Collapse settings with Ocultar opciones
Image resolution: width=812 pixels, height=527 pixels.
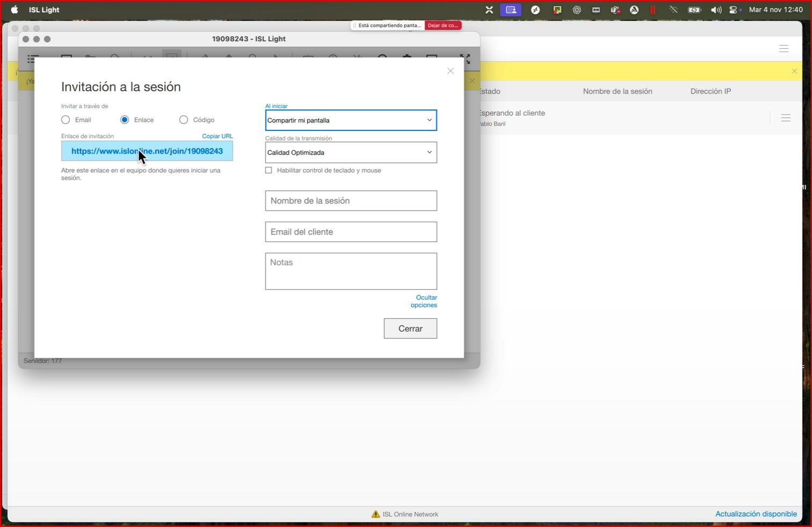424,301
